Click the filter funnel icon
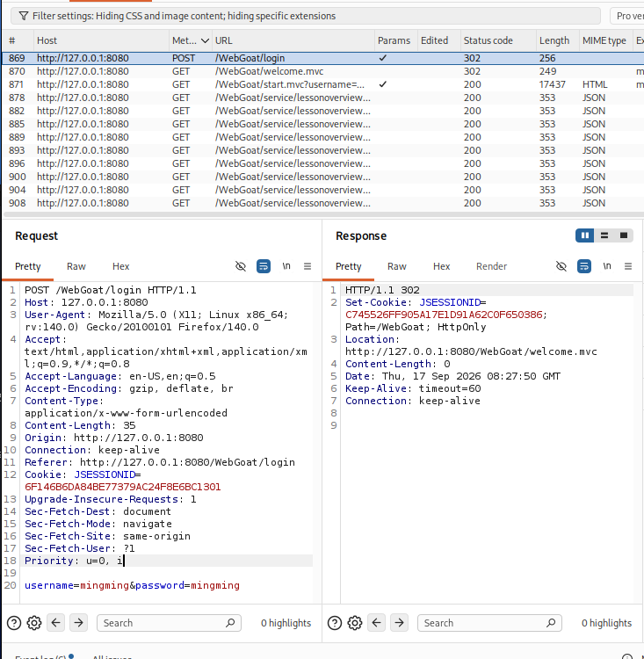 [x=24, y=16]
